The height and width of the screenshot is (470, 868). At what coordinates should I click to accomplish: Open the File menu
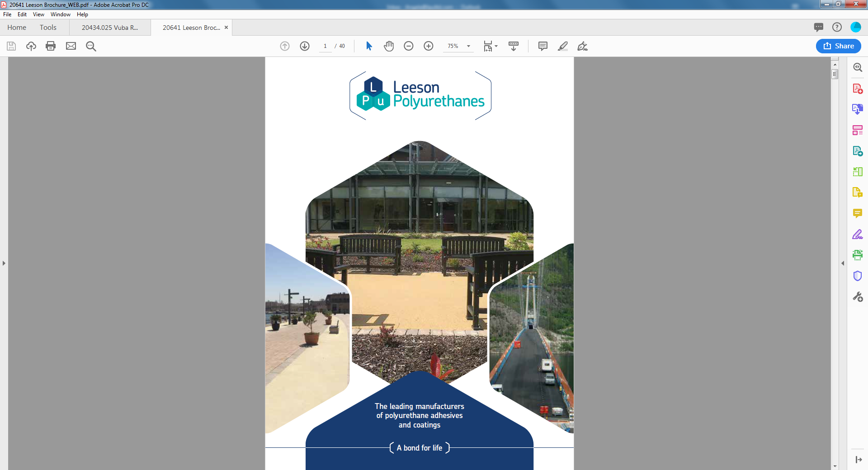(x=7, y=14)
